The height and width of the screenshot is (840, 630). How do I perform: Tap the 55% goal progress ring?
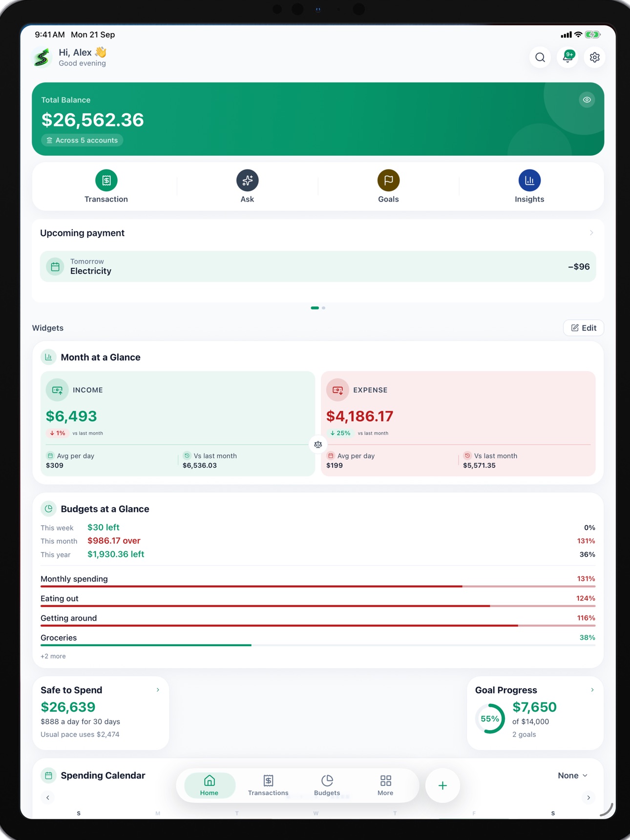[490, 718]
